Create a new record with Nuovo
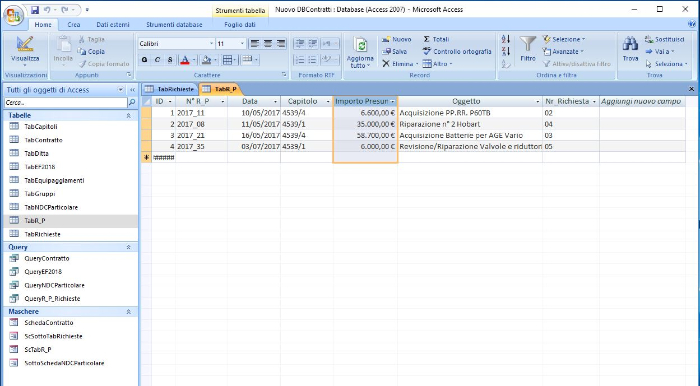 click(x=397, y=39)
